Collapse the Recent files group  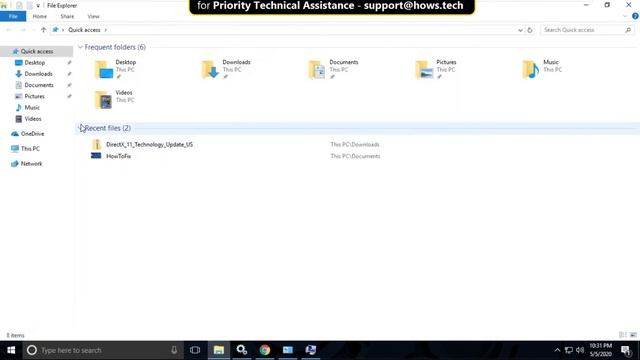80,128
